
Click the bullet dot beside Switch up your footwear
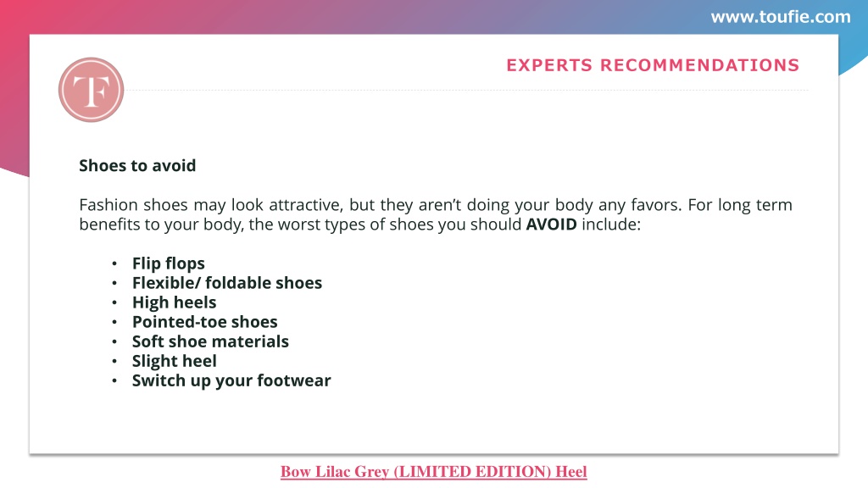click(114, 381)
